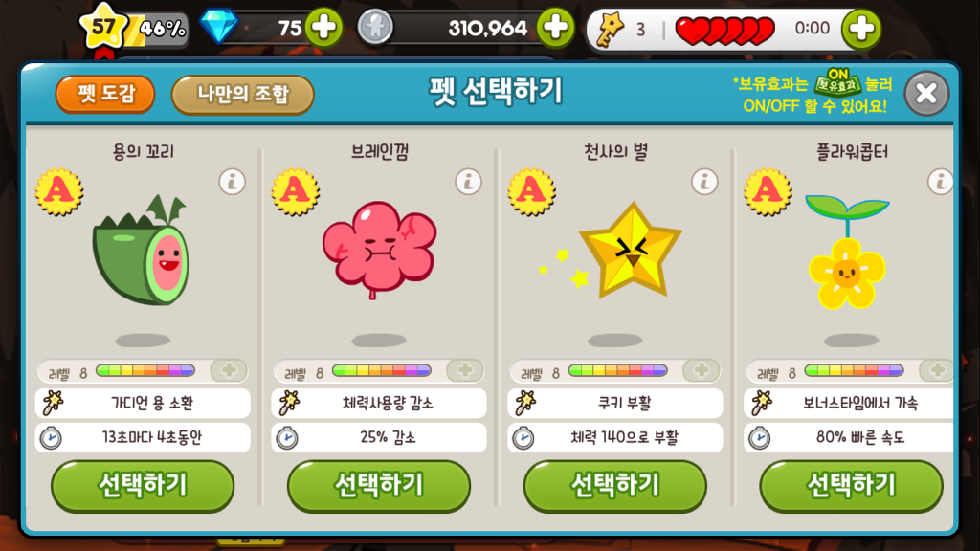Image resolution: width=980 pixels, height=551 pixels.
Task: Tap the 브레인껌 pet image
Action: [379, 250]
